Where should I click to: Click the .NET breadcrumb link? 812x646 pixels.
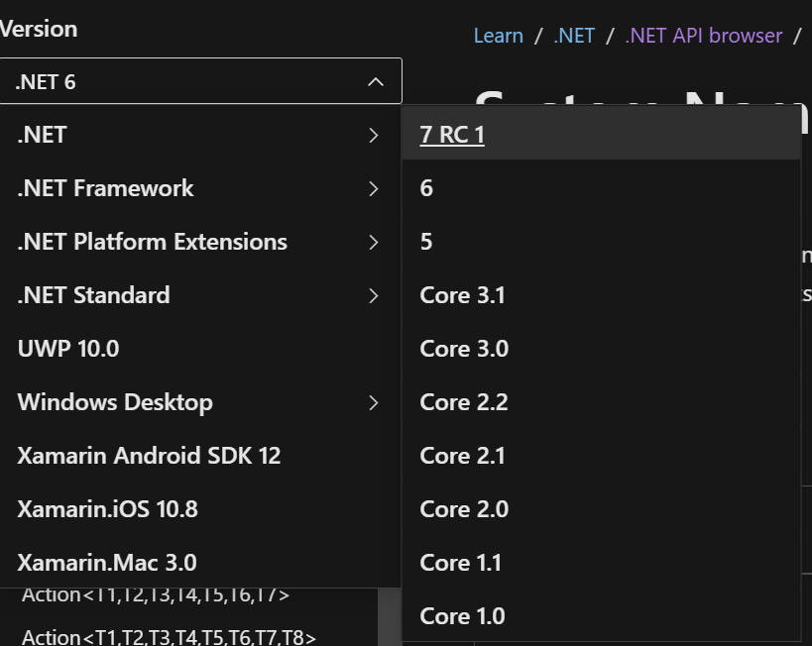(574, 36)
